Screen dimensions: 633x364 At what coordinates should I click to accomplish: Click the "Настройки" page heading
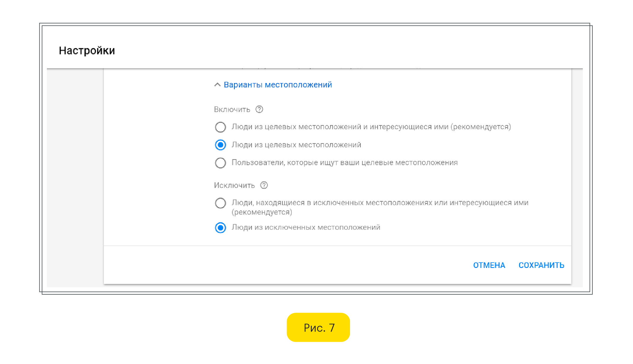87,51
